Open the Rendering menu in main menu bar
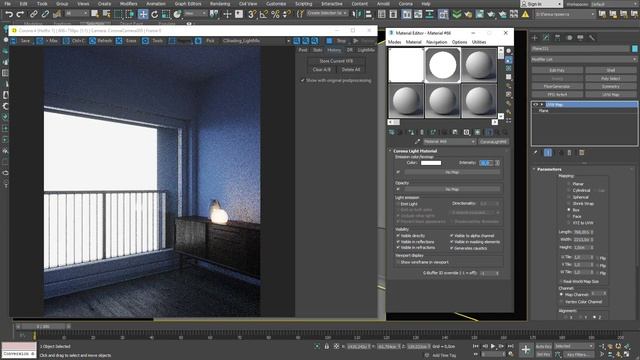Screen dimensions: 640x360 click(220, 4)
